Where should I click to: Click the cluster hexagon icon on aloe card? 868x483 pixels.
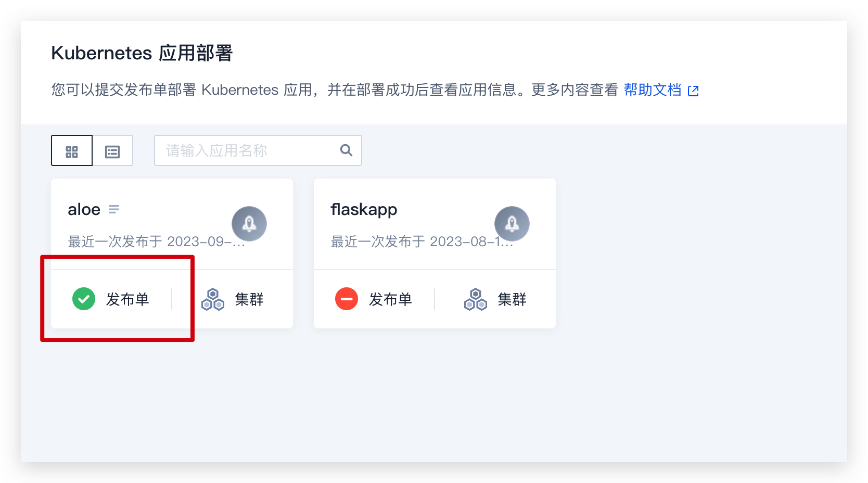213,299
